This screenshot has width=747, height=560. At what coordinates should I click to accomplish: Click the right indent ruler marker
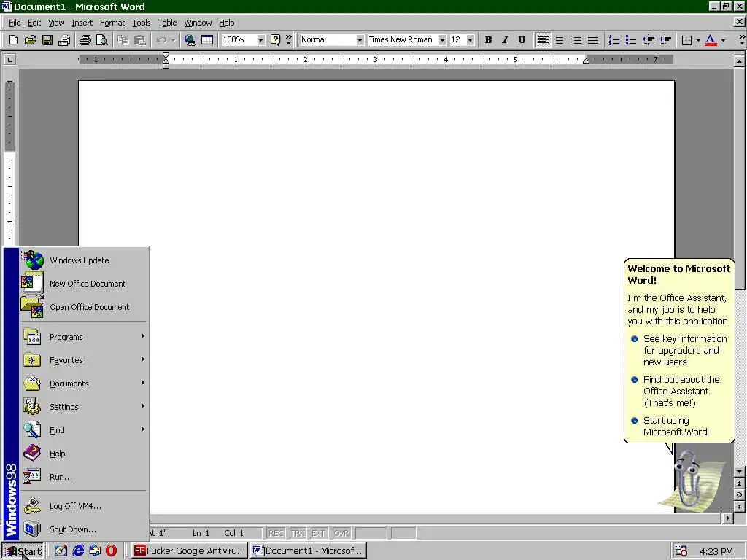(x=586, y=61)
